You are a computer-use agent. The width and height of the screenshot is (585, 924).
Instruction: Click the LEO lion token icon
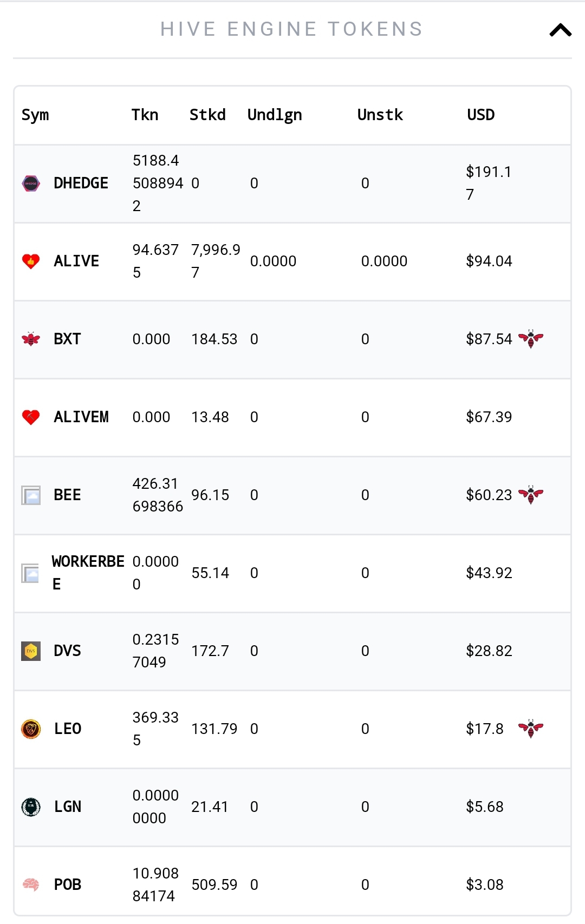click(x=31, y=729)
